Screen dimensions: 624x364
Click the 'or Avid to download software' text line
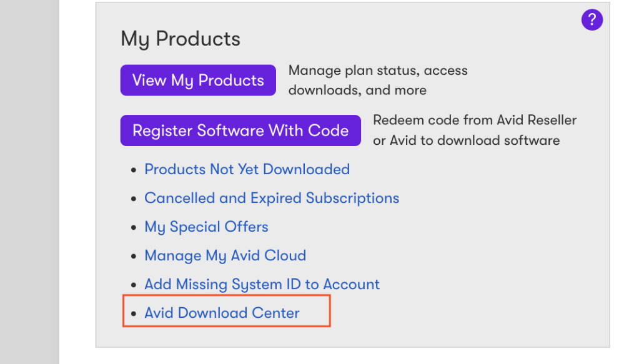(x=467, y=140)
